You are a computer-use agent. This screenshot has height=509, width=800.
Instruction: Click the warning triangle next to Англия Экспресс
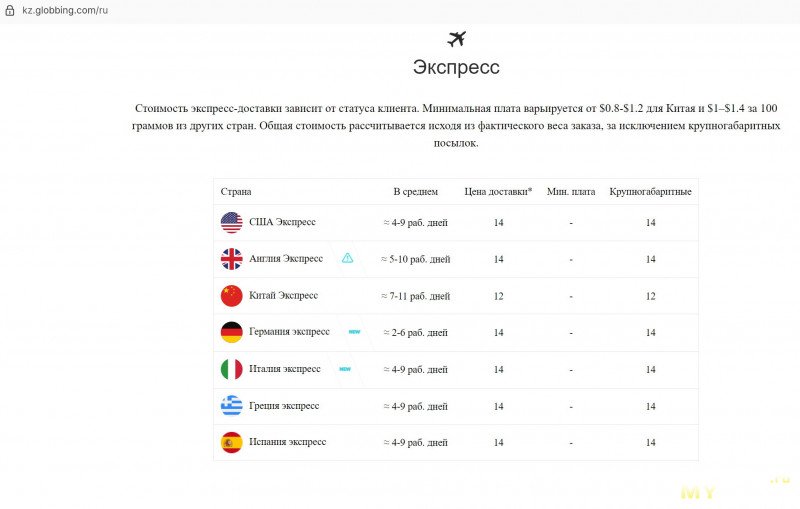tap(347, 258)
